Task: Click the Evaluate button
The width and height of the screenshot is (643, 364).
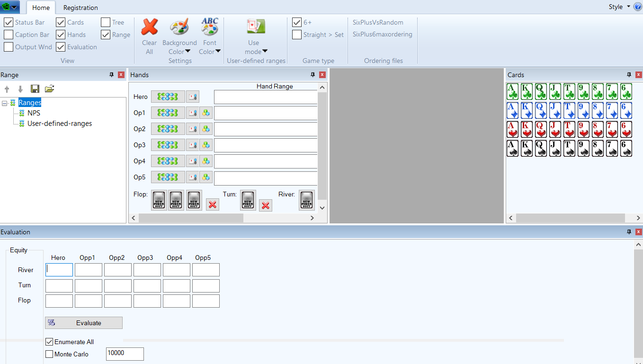Action: (x=84, y=323)
